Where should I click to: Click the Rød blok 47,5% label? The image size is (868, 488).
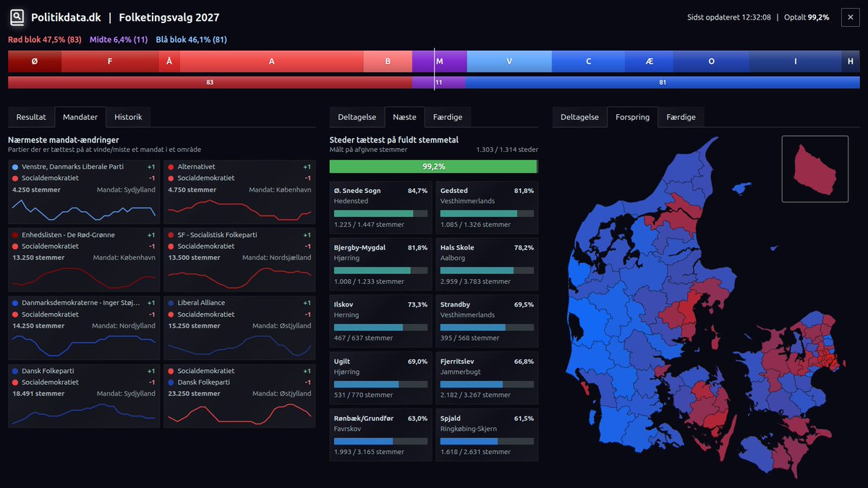(45, 40)
